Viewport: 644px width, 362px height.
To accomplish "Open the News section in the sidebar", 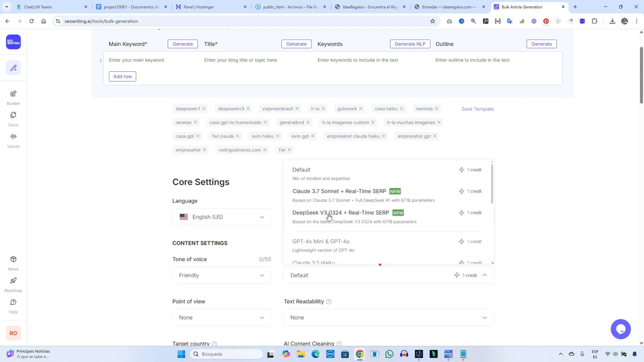I will click(13, 263).
